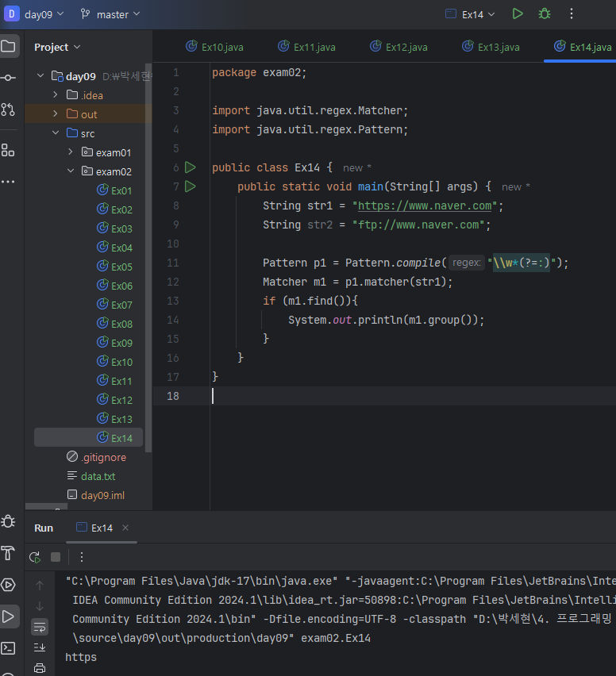
Task: Open the Build hammer tool window
Action: (8, 553)
